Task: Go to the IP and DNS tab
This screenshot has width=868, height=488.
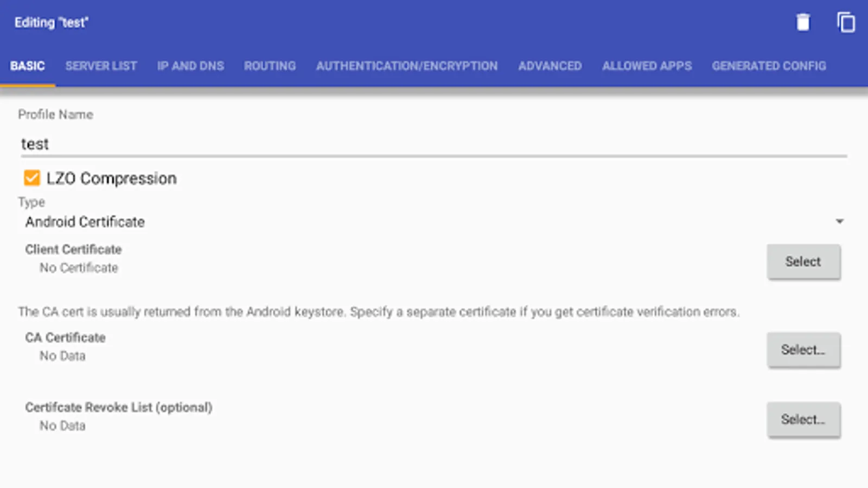Action: (x=190, y=66)
